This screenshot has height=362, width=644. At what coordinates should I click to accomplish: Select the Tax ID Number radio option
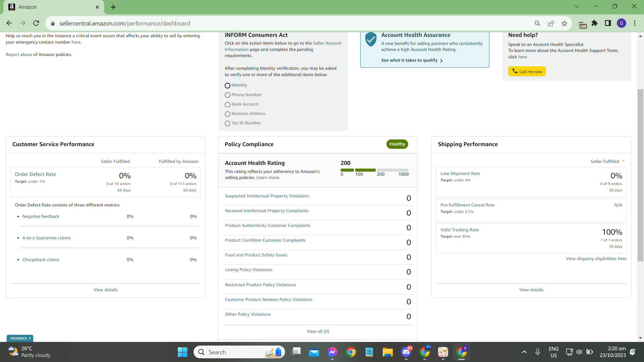tap(227, 123)
